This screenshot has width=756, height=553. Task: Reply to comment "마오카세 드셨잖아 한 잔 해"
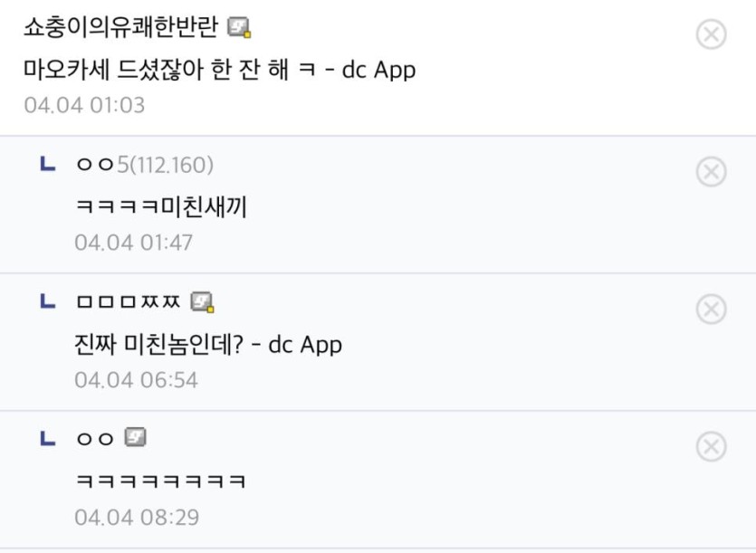219,70
